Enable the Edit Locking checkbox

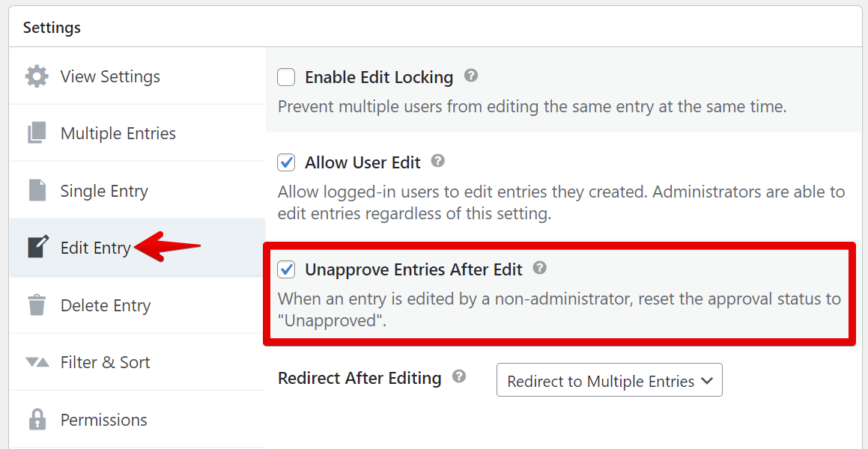pyautogui.click(x=286, y=77)
